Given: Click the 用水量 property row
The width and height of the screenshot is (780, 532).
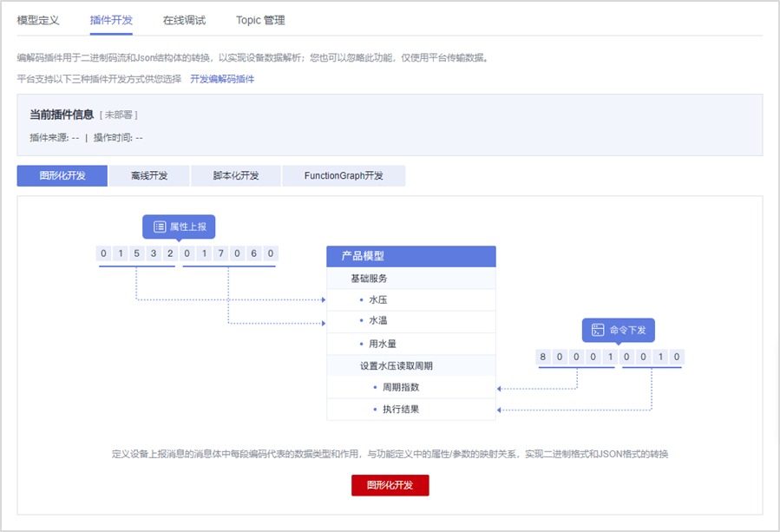Looking at the screenshot, I should point(411,344).
